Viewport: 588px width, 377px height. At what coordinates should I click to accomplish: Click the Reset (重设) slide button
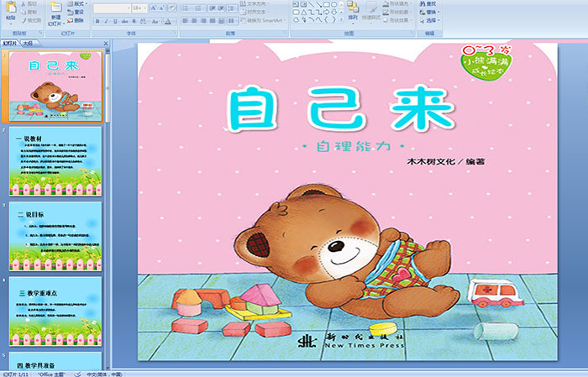(76, 12)
